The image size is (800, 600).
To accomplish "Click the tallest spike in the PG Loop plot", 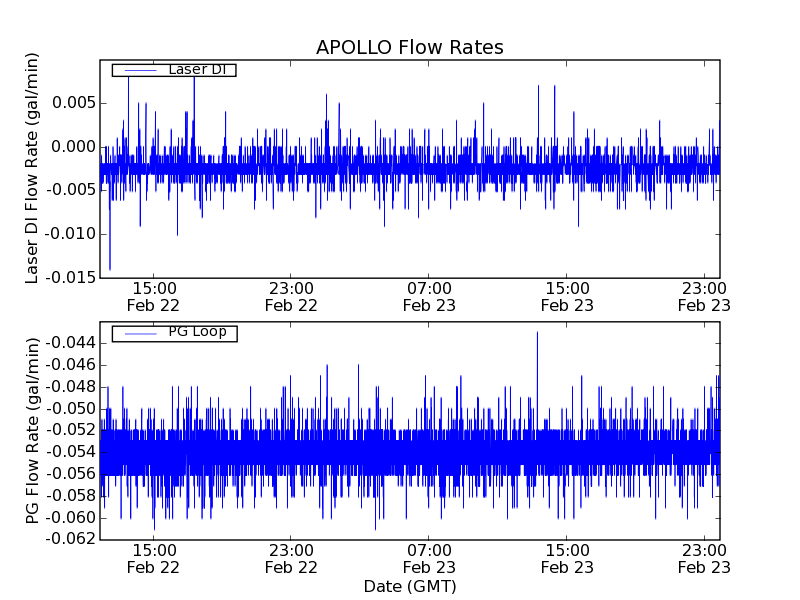I will click(537, 334).
